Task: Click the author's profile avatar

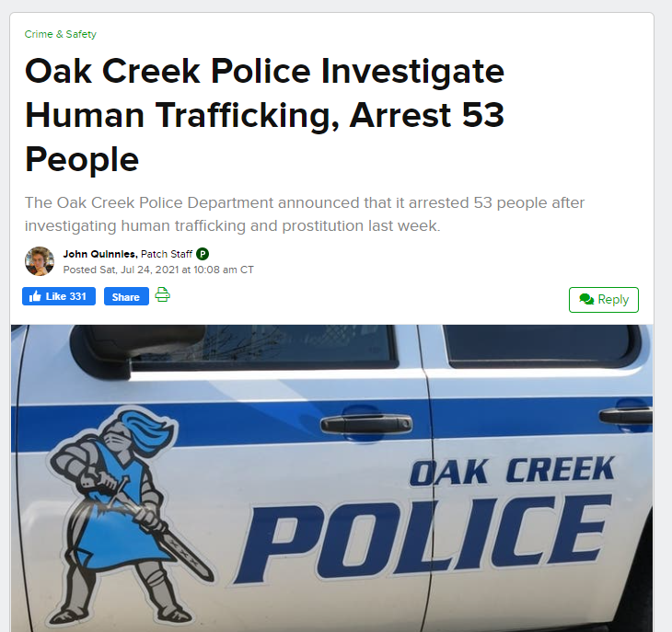Action: (40, 261)
